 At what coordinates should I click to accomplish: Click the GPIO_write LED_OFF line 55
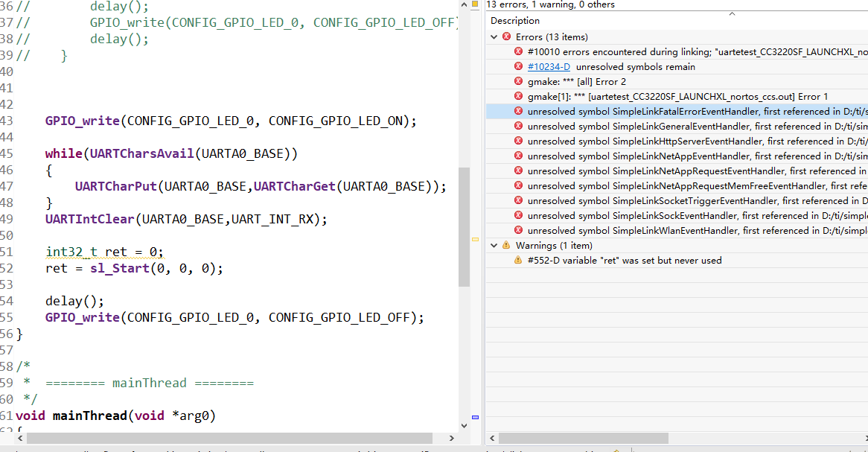234,318
